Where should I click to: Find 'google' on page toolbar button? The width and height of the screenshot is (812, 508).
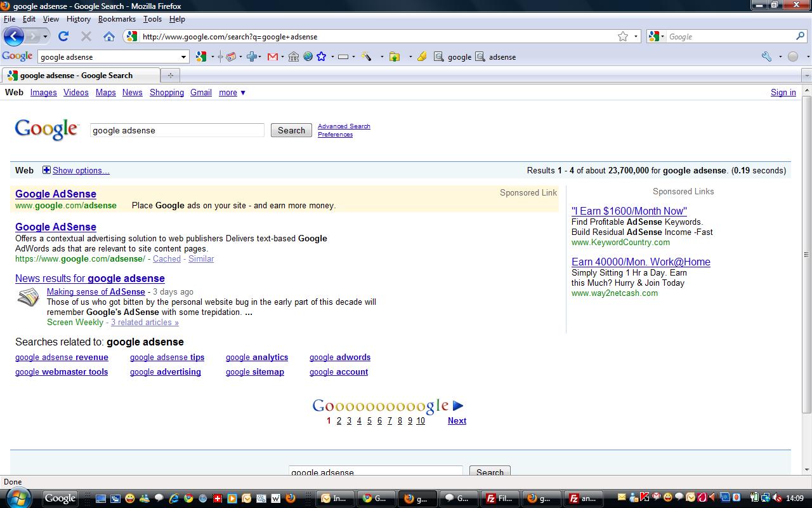[452, 57]
